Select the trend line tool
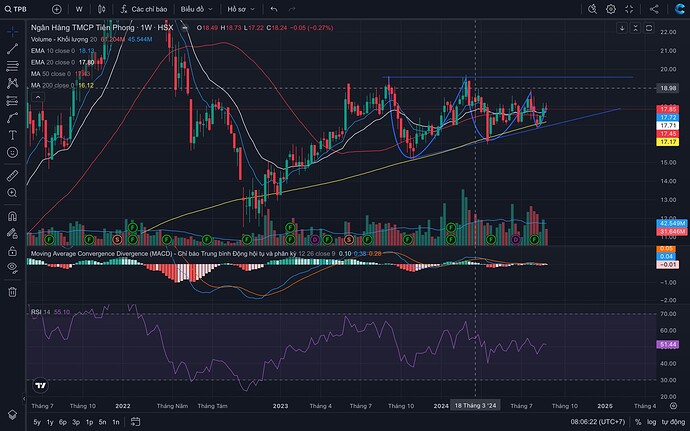Viewport: 690px width, 431px height. tap(12, 48)
